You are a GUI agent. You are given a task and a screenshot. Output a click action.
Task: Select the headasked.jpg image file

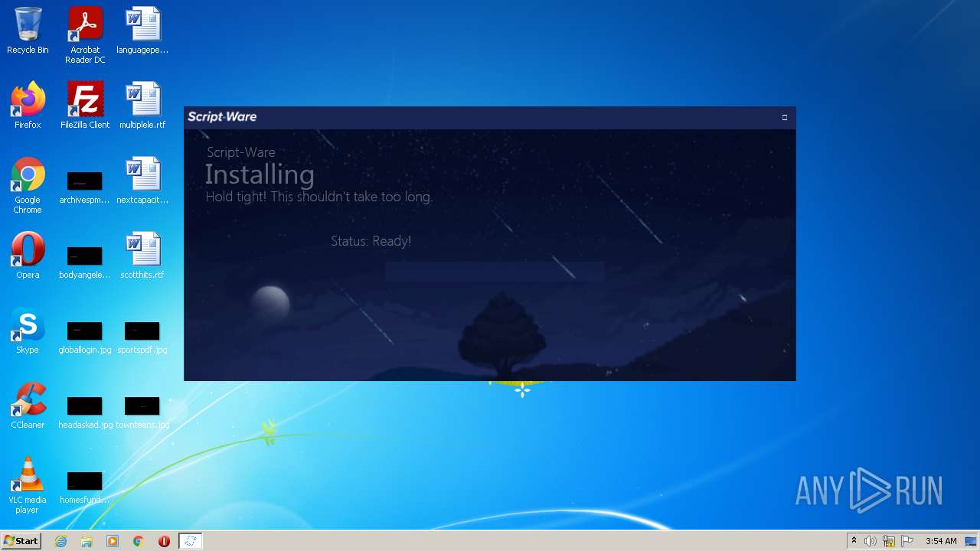(85, 413)
